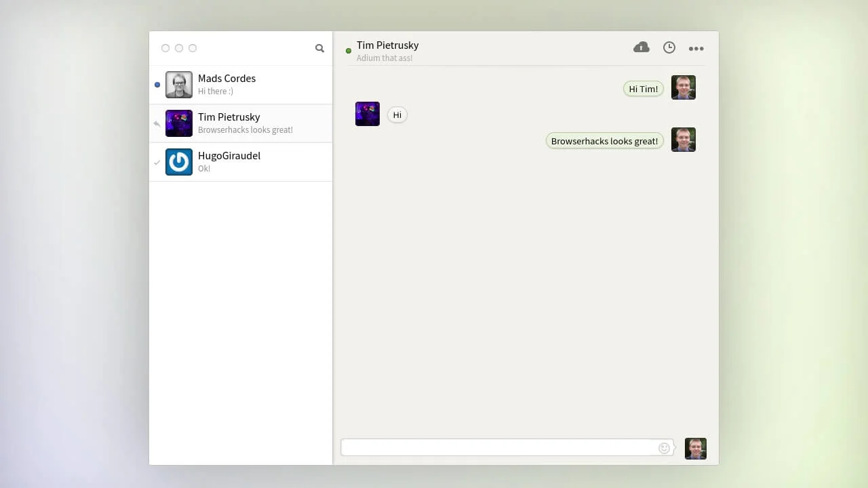Click Mads Cordes' profile photo
Screen dimensions: 868x488
tap(179, 85)
